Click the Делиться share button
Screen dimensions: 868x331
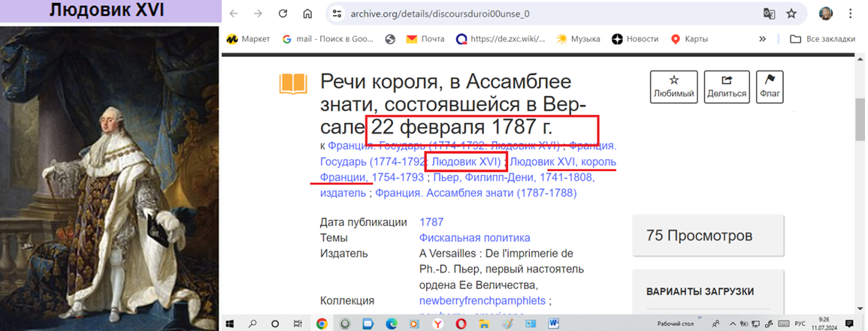pyautogui.click(x=726, y=86)
